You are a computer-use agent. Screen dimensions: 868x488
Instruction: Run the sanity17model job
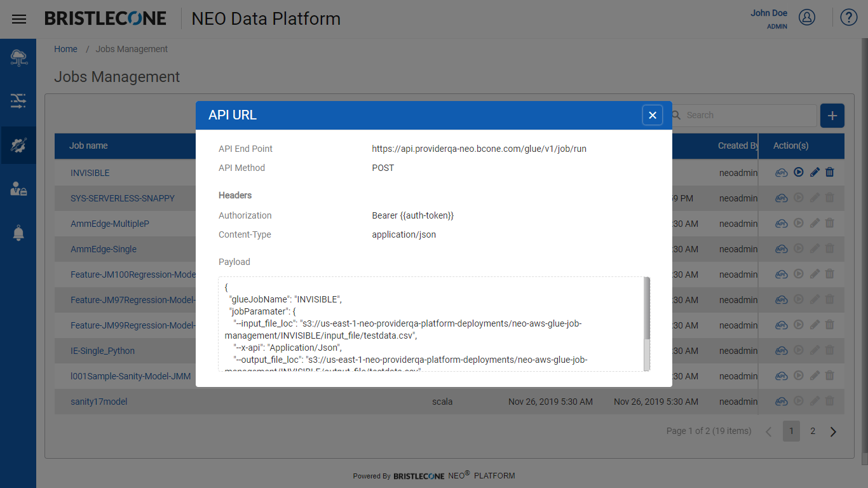tap(799, 401)
